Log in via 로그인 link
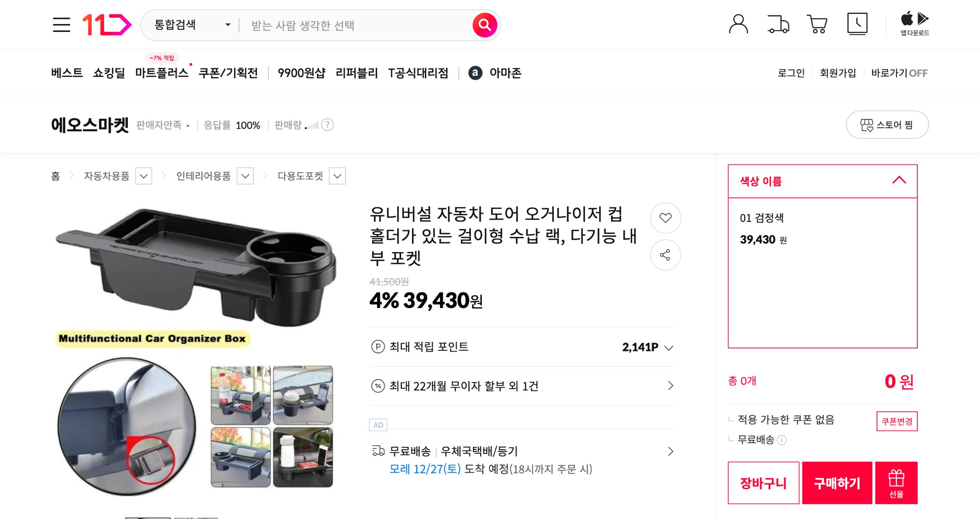Screen dimensions: 980x519 (x=791, y=73)
